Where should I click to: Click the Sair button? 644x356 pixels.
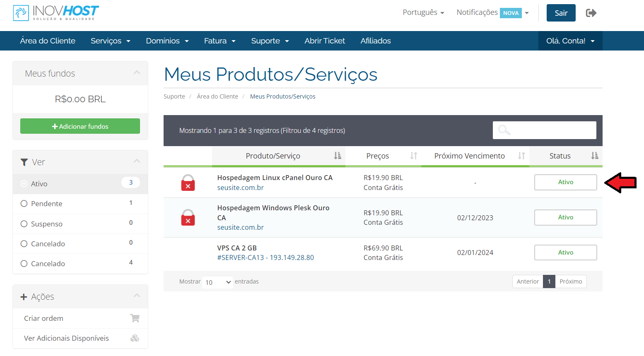pyautogui.click(x=561, y=13)
